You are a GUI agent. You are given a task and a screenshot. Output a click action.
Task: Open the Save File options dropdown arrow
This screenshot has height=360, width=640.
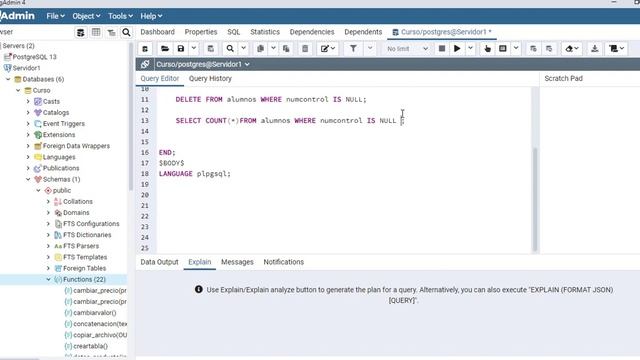[194, 49]
